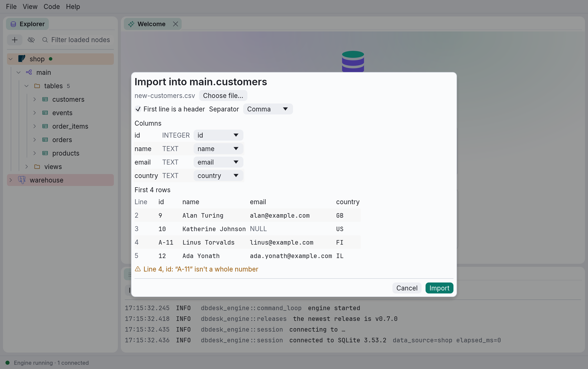Screen dimensions: 588x369
Task: Close the Welcome tab
Action: click(x=175, y=24)
